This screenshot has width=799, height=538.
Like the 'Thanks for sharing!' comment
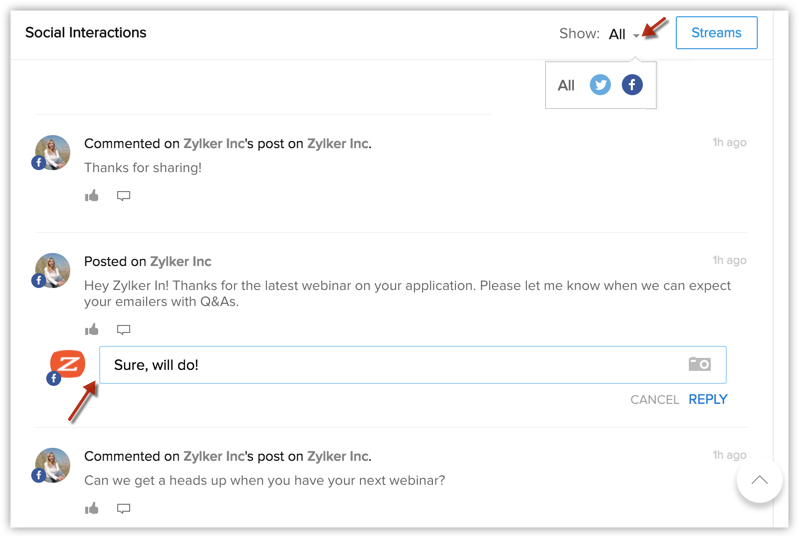(92, 196)
